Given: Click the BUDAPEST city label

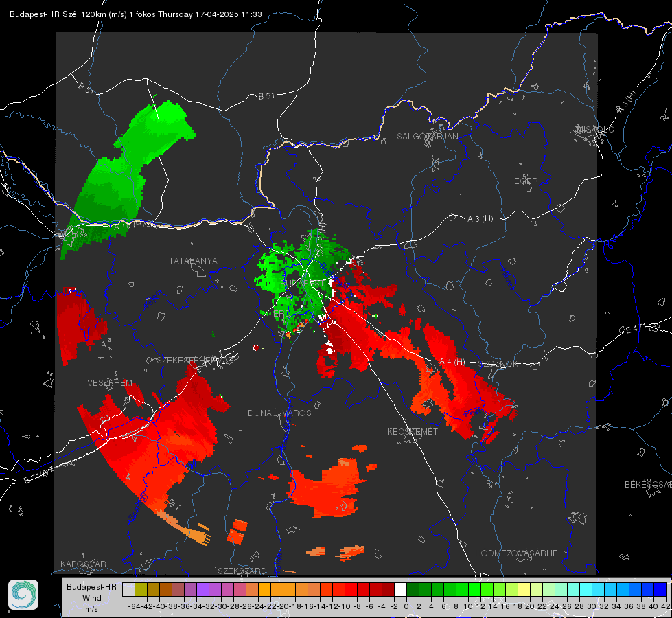Looking at the screenshot, I should pyautogui.click(x=303, y=284).
